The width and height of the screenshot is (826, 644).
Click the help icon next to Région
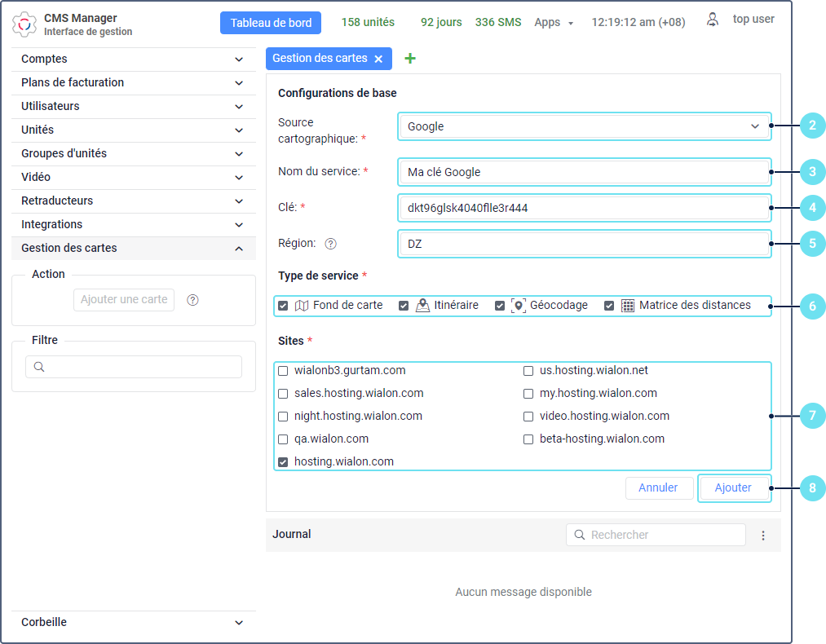coord(330,244)
